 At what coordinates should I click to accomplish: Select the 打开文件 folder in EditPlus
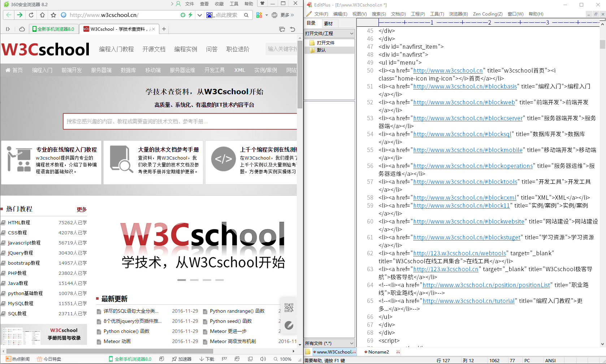pyautogui.click(x=326, y=43)
